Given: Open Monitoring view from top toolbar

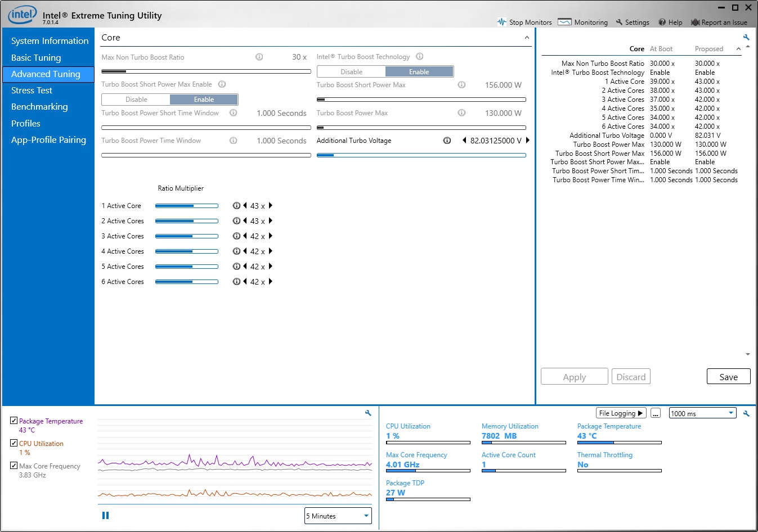Looking at the screenshot, I should pyautogui.click(x=582, y=22).
